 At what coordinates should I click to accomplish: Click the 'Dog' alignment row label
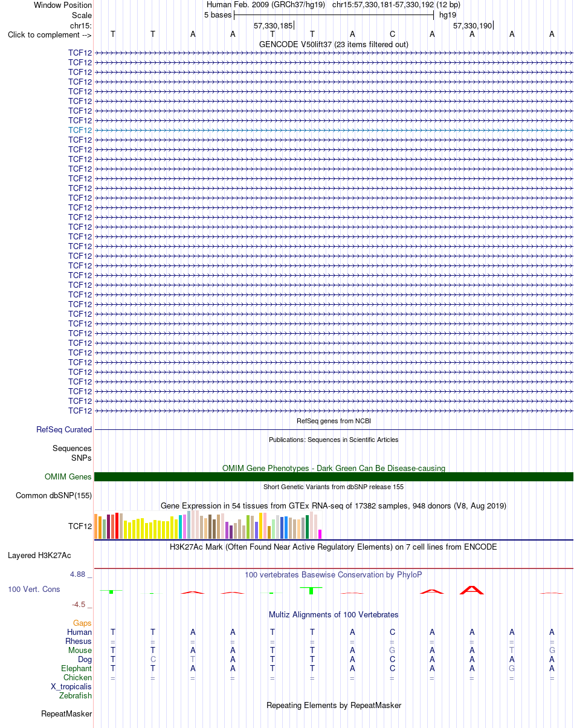click(x=85, y=660)
